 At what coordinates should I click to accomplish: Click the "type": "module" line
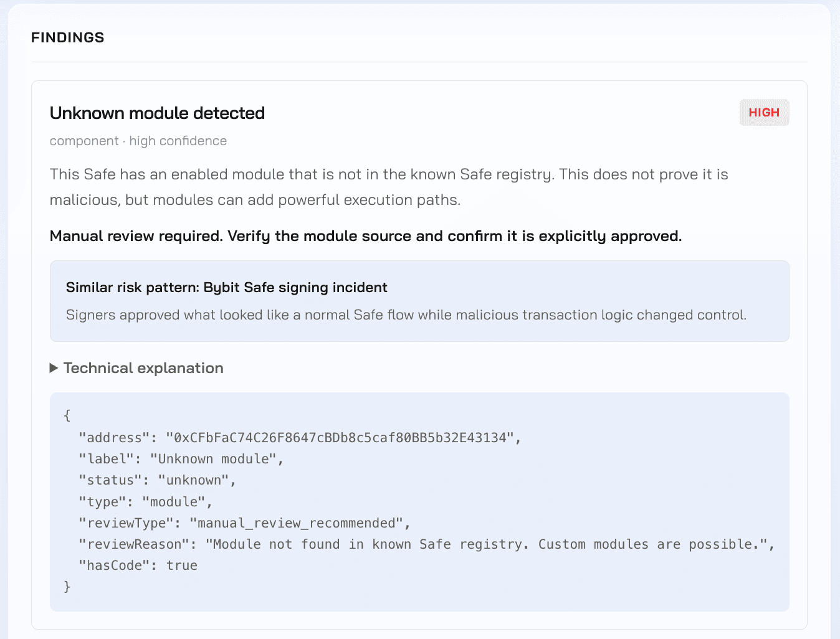(x=146, y=501)
